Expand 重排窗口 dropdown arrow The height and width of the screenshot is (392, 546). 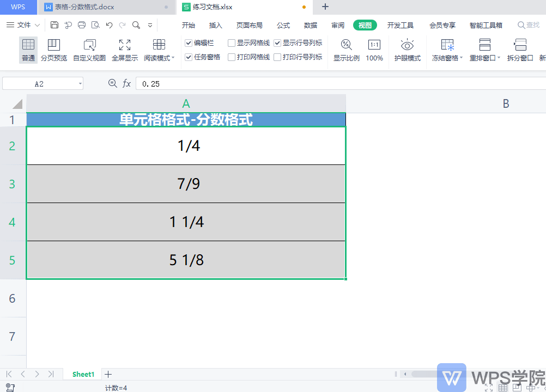point(499,58)
